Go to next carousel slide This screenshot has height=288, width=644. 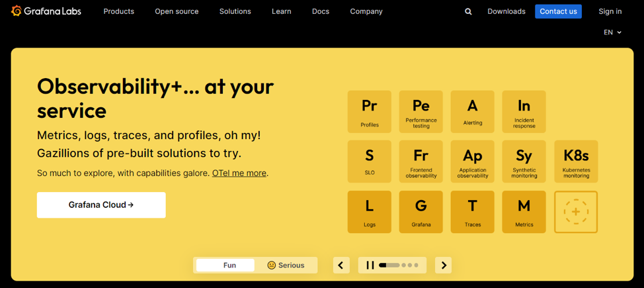[444, 265]
